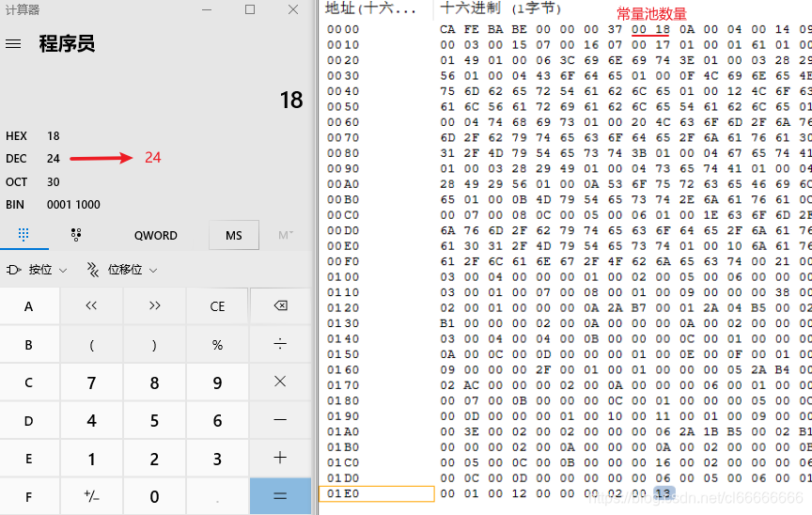
Task: Click the number 2 key
Action: click(154, 460)
